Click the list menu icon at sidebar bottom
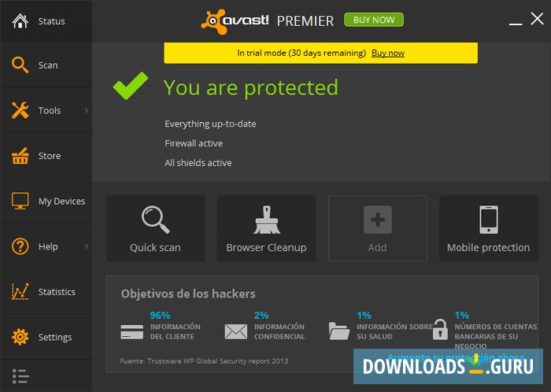This screenshot has width=551, height=392. tap(20, 376)
